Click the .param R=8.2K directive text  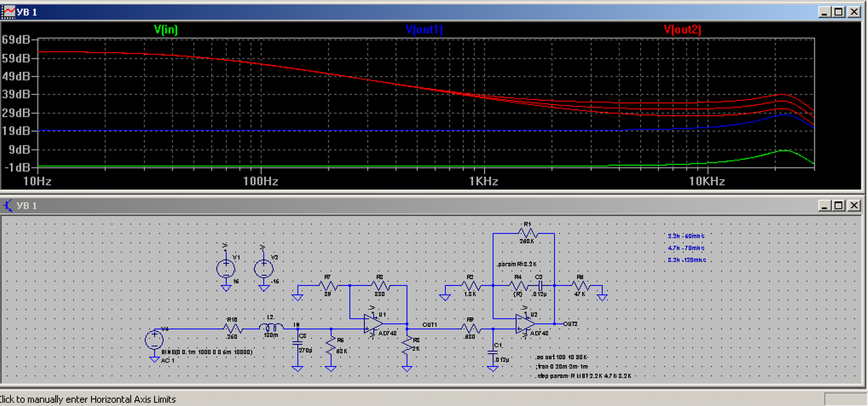(x=516, y=264)
